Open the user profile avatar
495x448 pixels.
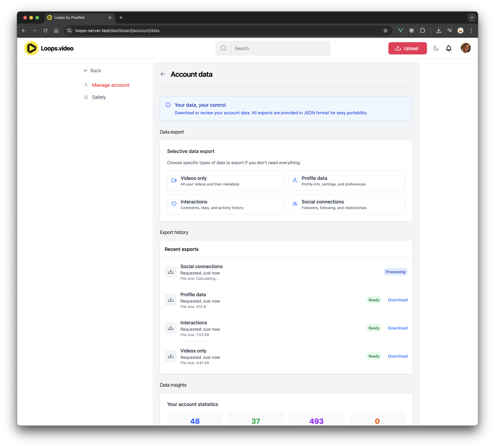[466, 48]
